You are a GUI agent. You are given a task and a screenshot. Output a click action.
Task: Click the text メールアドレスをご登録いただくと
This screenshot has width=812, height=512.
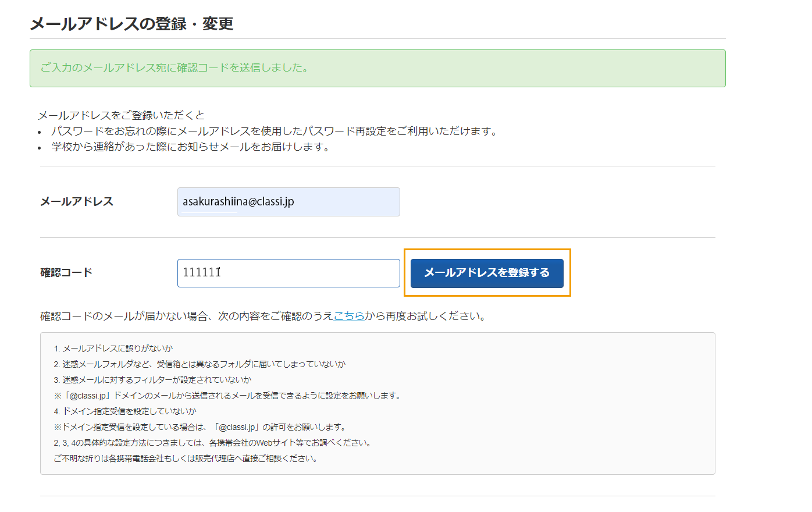(x=122, y=115)
